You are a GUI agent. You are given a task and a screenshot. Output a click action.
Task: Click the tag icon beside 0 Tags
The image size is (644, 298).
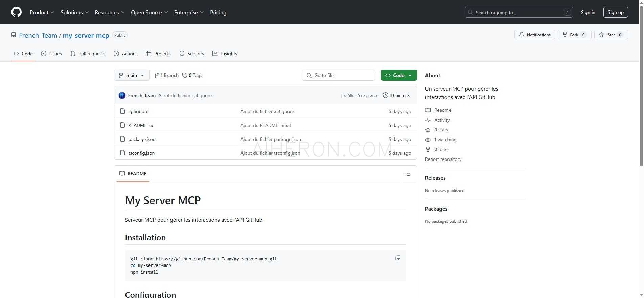[x=185, y=75]
